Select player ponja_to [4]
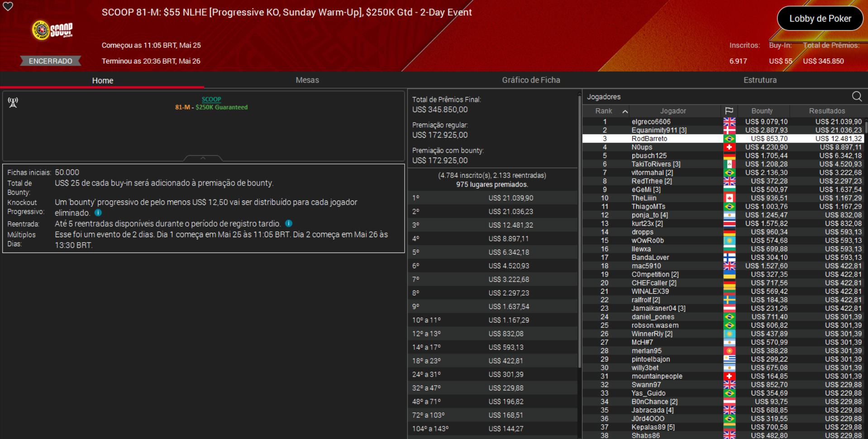 point(649,215)
